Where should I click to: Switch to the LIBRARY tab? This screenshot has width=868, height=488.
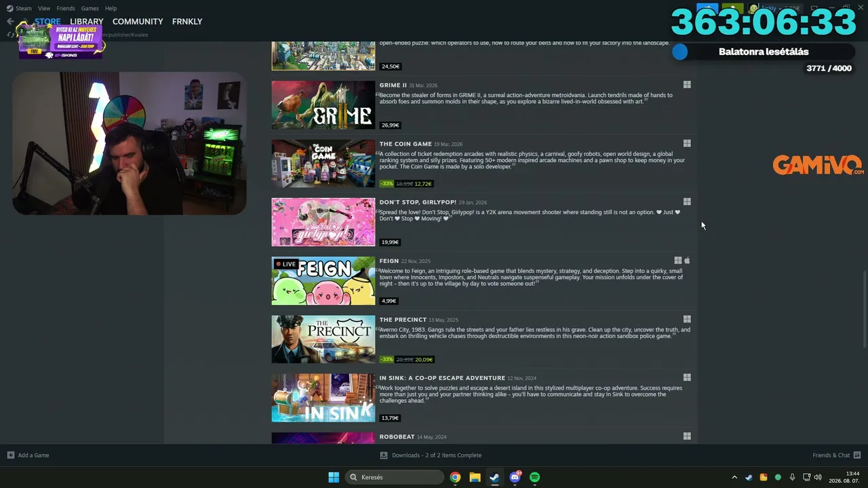pos(87,22)
